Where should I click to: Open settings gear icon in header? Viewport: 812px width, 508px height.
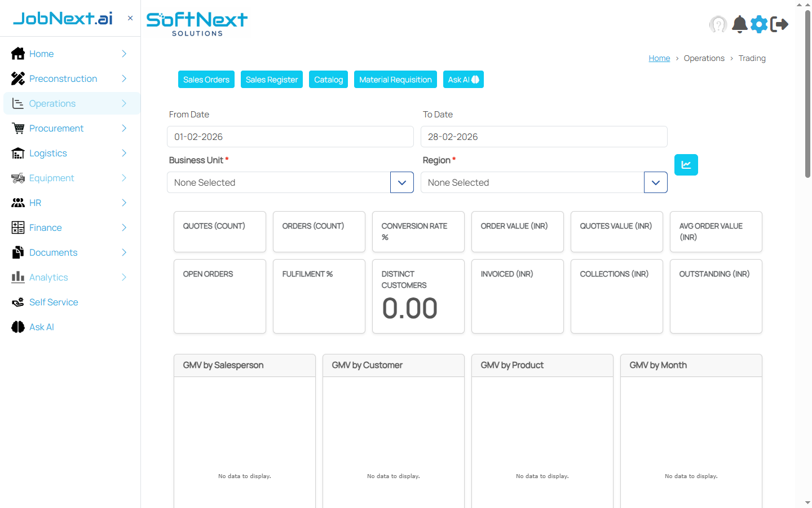759,24
